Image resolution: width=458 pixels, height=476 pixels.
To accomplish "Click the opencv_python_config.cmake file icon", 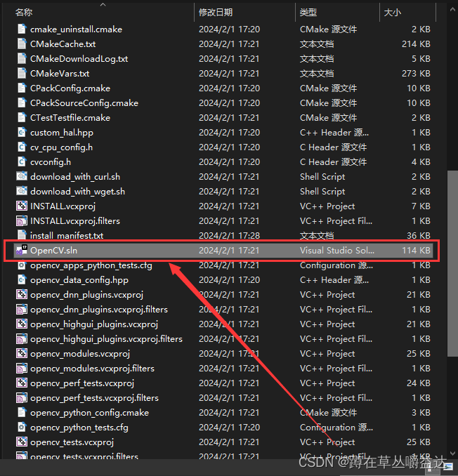I will click(x=22, y=413).
